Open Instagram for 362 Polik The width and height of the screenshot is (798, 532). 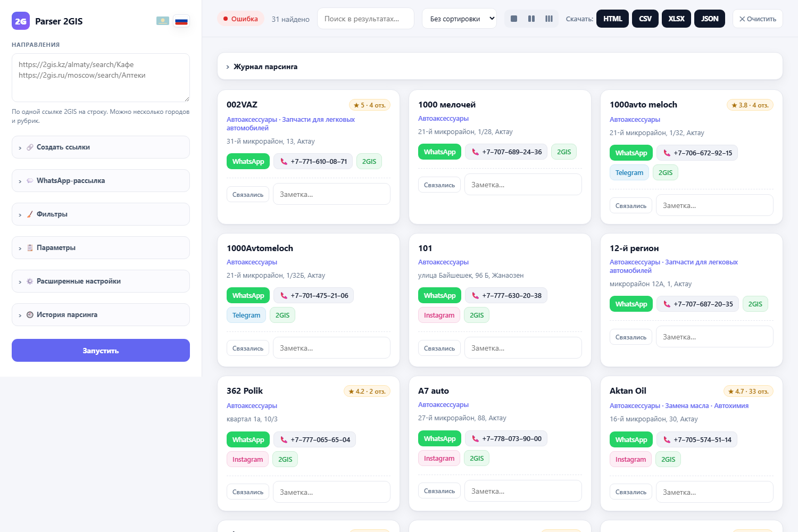[x=248, y=460]
